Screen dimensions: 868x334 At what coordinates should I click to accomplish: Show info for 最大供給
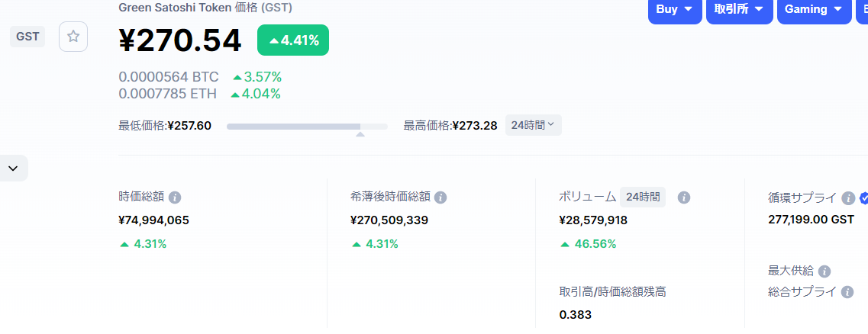[x=824, y=271]
